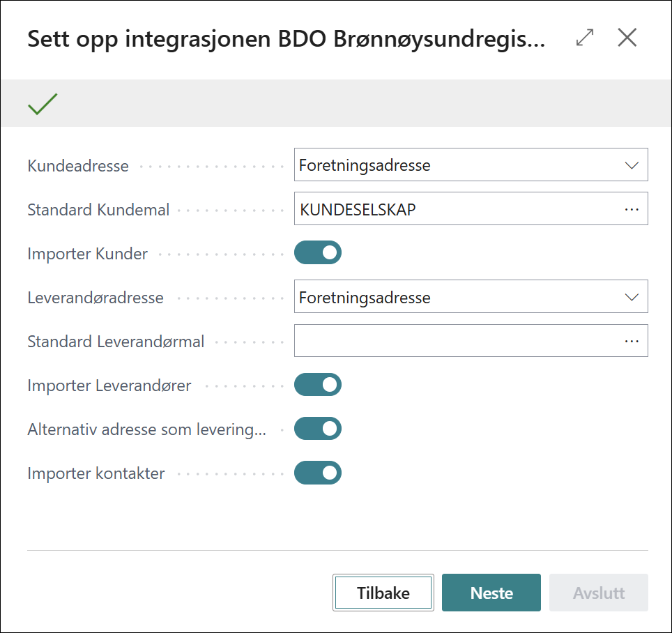Expand the dialog to full screen
The image size is (672, 633).
(585, 38)
